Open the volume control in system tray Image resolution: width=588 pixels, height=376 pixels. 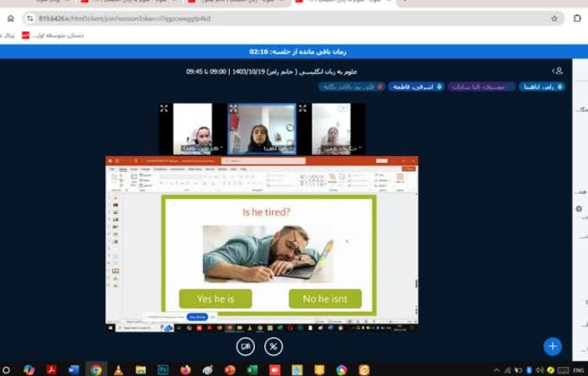tap(539, 371)
